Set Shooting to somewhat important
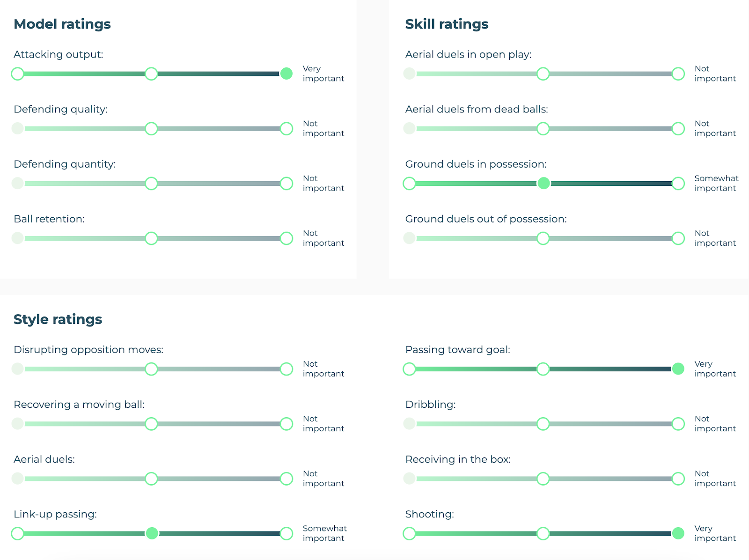This screenshot has height=560, width=749. tap(543, 533)
